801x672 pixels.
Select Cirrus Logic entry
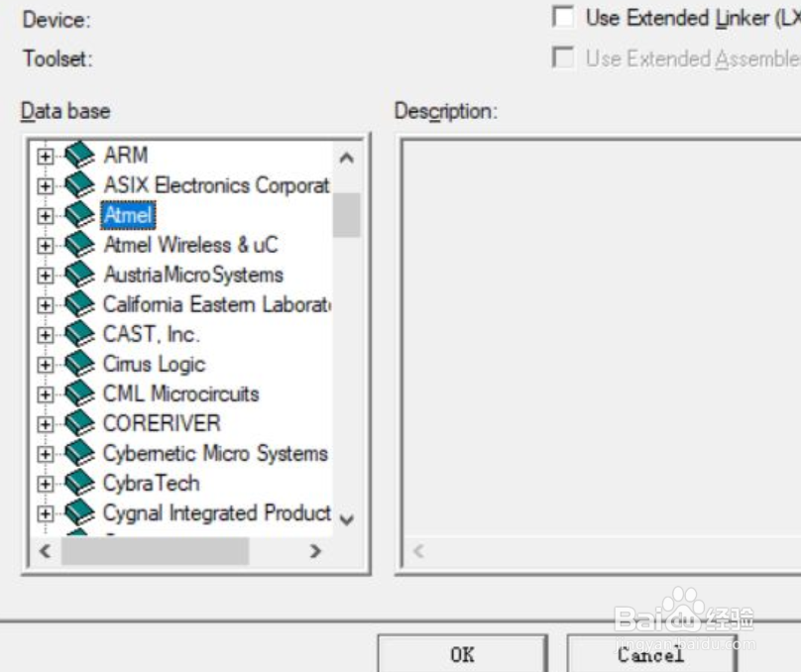(x=155, y=364)
